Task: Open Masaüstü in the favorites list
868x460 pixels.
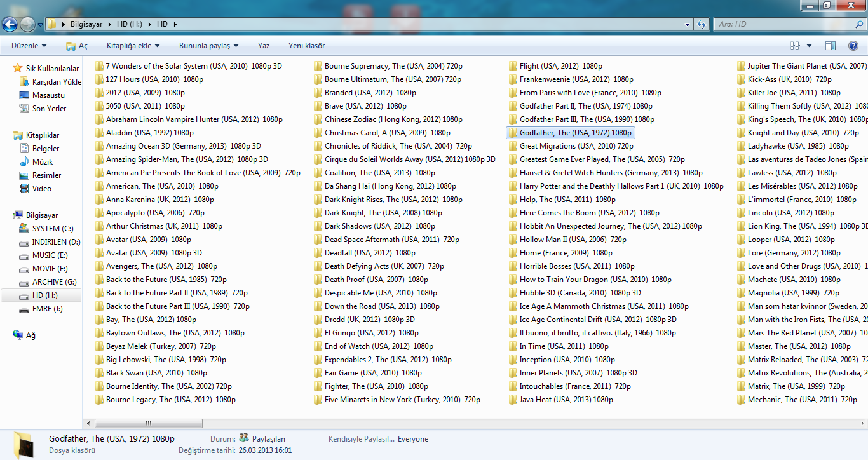Action: [x=50, y=95]
